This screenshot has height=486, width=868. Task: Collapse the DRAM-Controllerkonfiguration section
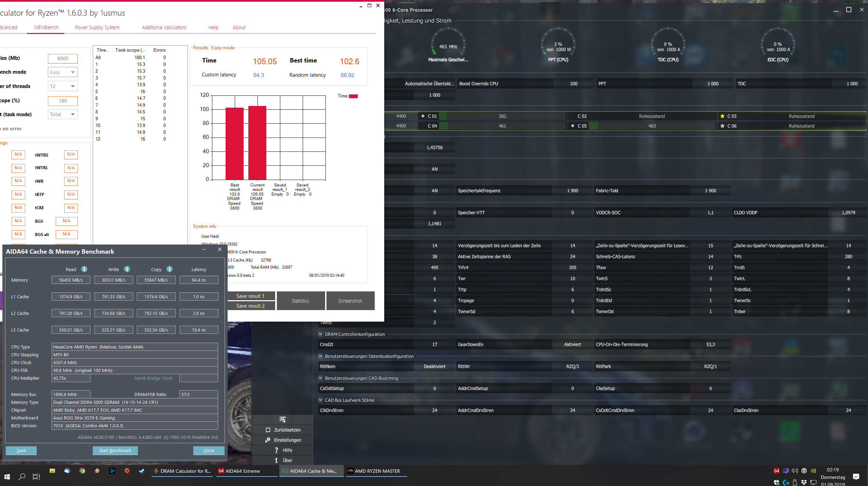pyautogui.click(x=320, y=334)
